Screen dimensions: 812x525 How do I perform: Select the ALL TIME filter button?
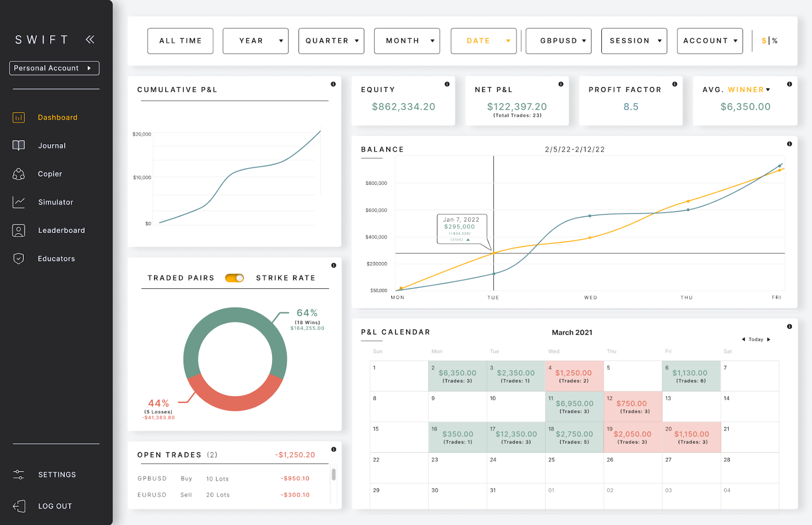180,41
